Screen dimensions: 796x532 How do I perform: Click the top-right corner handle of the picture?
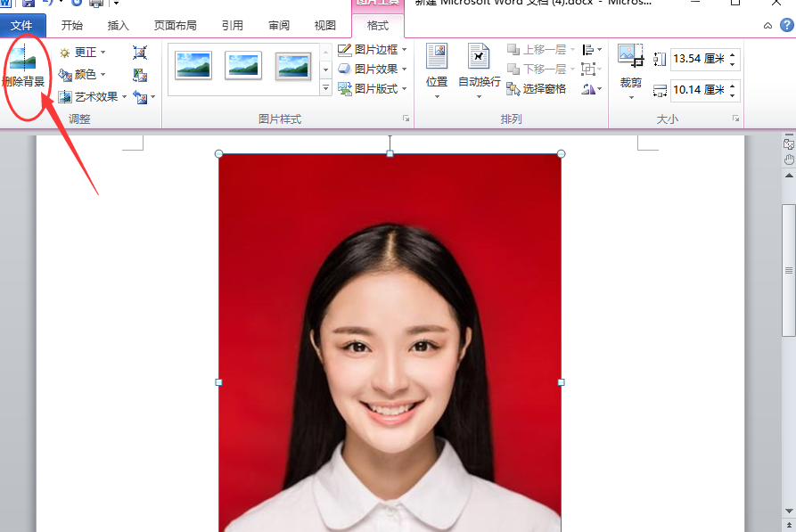pyautogui.click(x=561, y=154)
